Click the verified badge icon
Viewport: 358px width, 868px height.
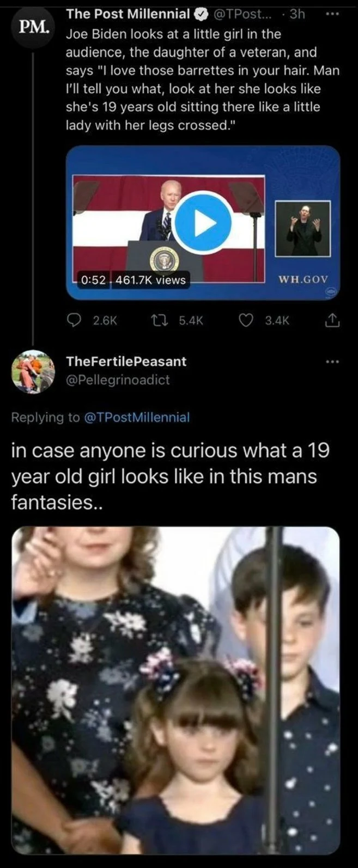[x=199, y=14]
